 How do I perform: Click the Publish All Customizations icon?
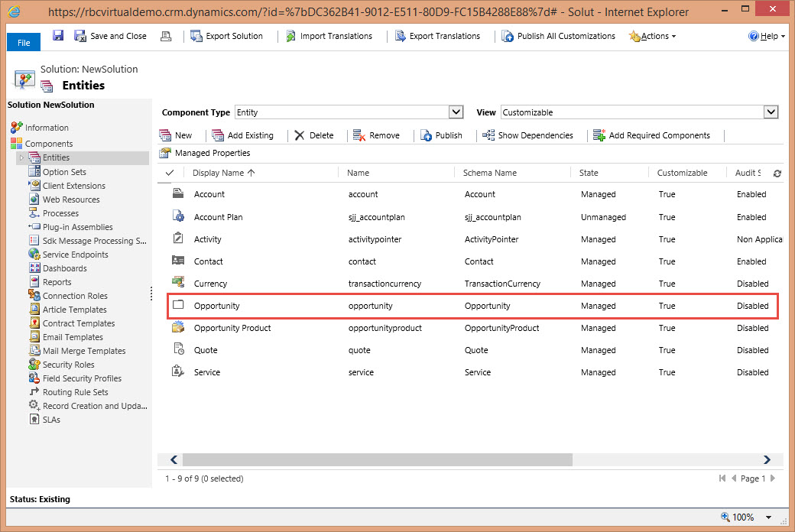point(508,36)
